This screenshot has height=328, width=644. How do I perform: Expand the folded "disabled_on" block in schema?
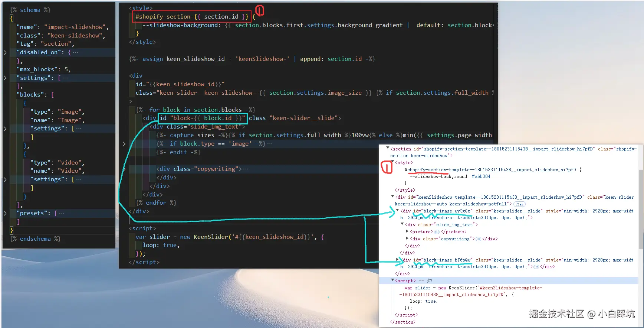click(x=5, y=52)
